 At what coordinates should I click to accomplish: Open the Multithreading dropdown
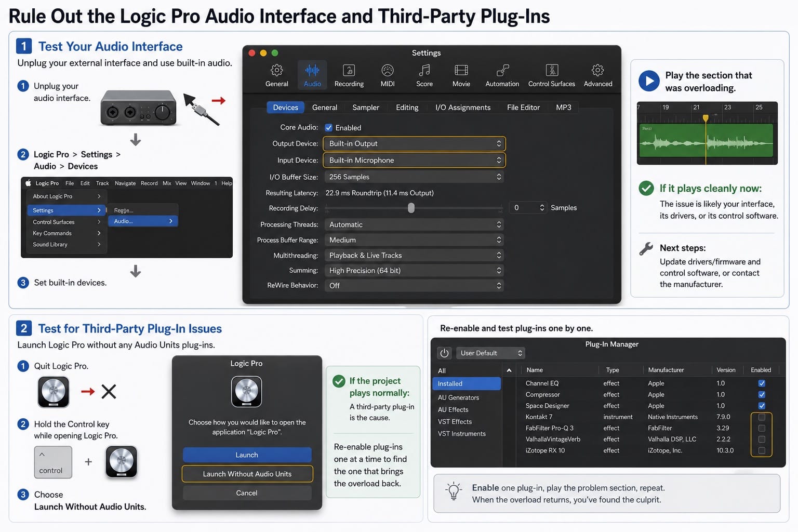pyautogui.click(x=414, y=256)
